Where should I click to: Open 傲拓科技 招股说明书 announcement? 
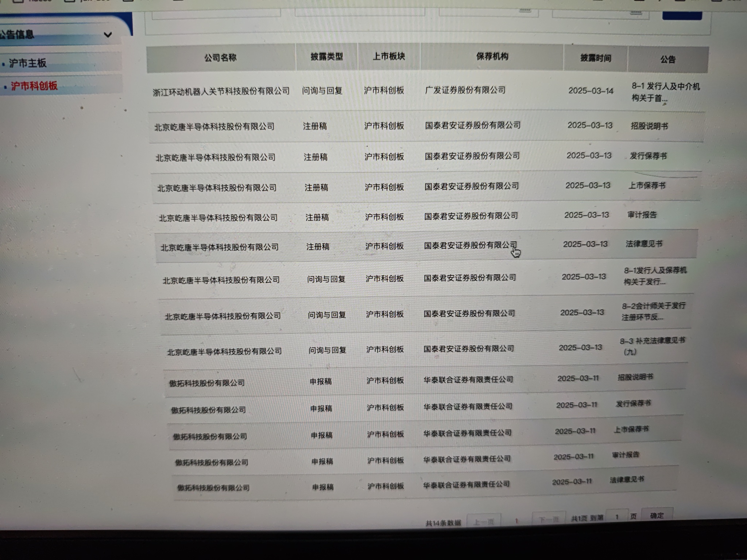[x=635, y=377]
